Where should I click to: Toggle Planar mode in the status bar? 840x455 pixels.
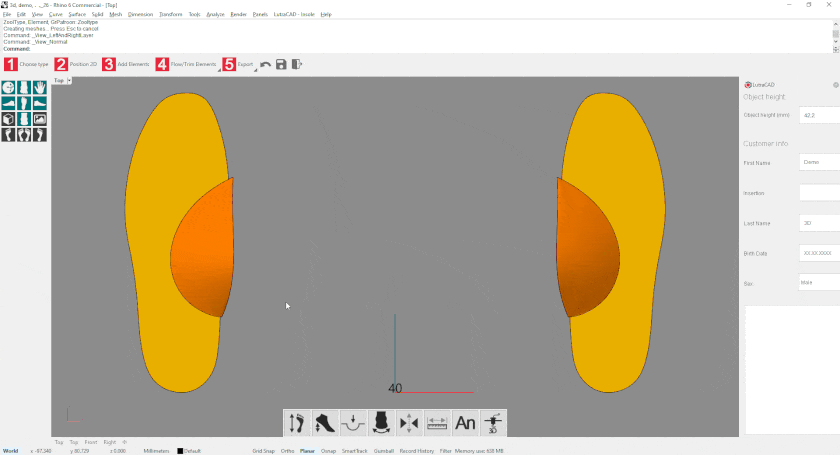(x=307, y=451)
